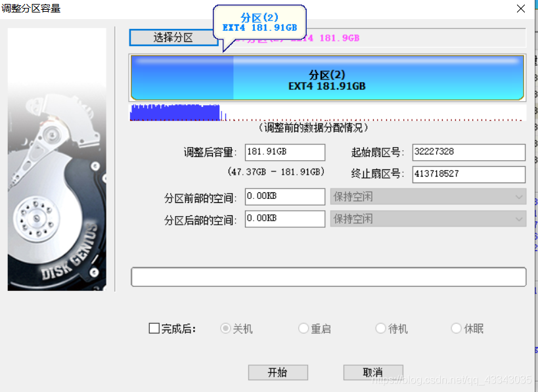The width and height of the screenshot is (538, 392).
Task: Click the 分区前部的空间 size field
Action: (285, 196)
